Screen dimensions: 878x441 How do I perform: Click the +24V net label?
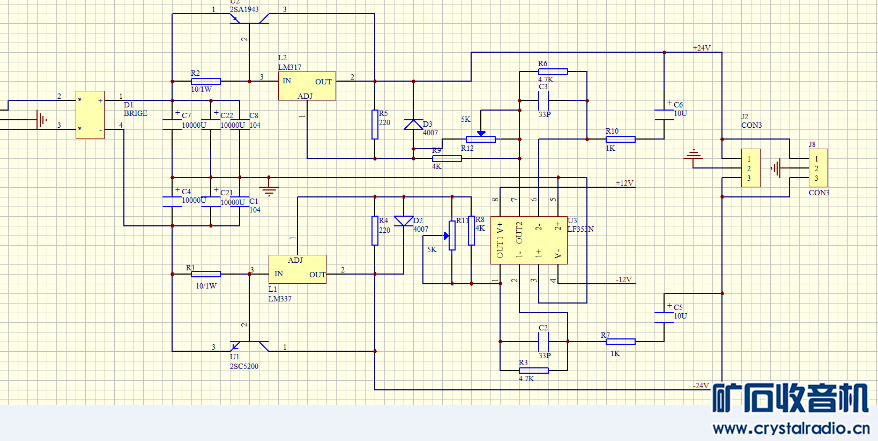point(702,48)
